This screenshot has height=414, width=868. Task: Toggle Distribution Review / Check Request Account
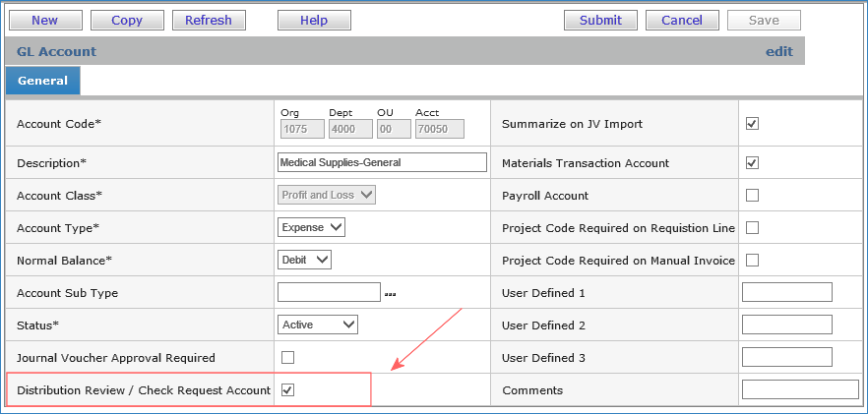pos(287,390)
